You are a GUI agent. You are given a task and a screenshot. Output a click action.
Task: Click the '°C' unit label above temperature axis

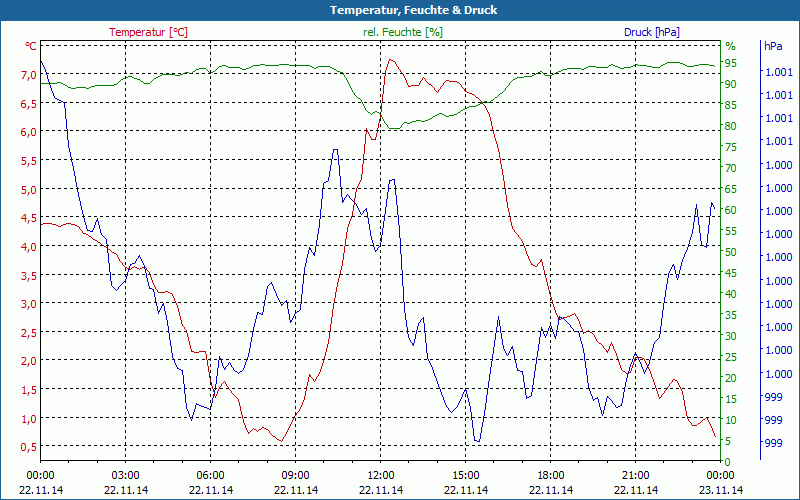(31, 46)
